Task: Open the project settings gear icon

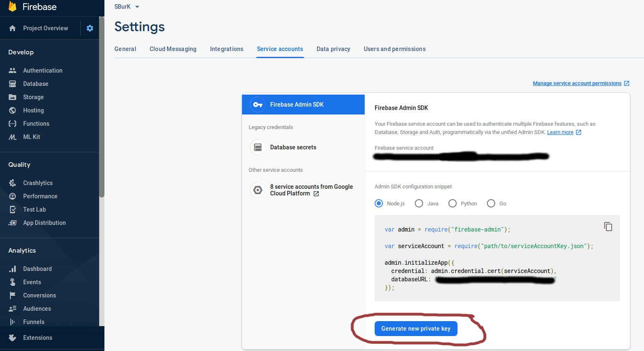Action: click(x=90, y=28)
